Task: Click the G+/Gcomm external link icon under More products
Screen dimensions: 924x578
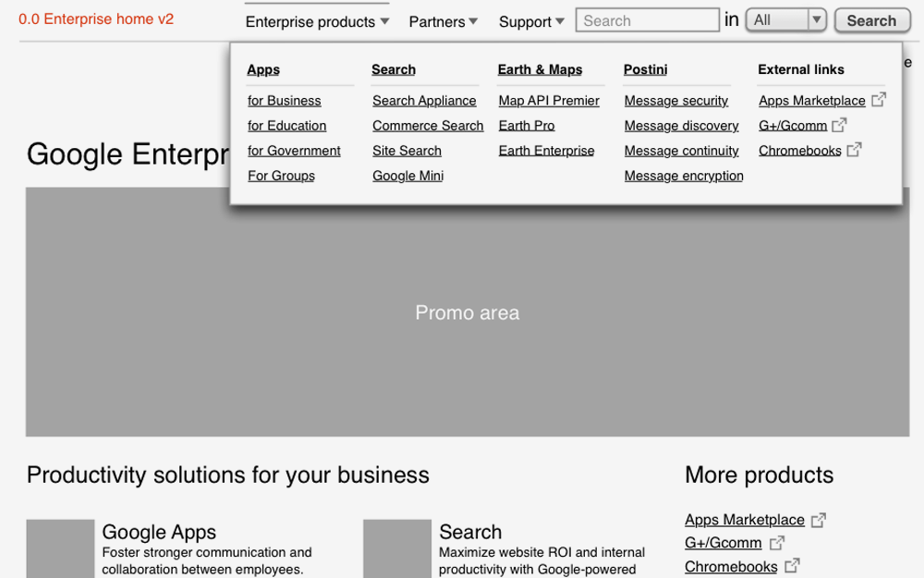Action: point(777,542)
